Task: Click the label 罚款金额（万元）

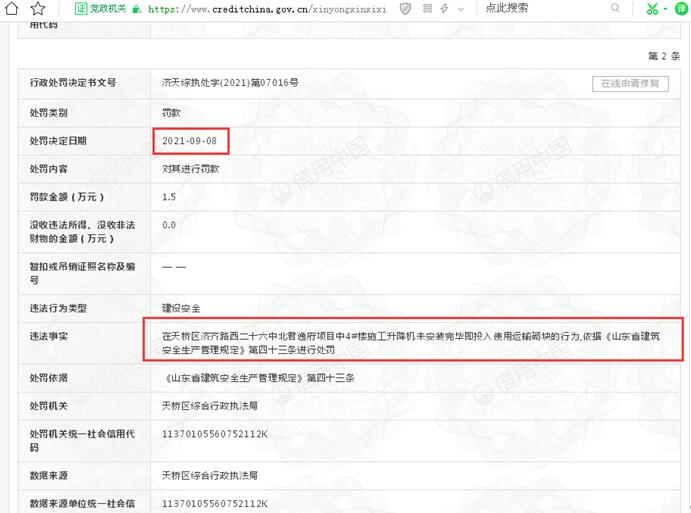Action: (67, 197)
